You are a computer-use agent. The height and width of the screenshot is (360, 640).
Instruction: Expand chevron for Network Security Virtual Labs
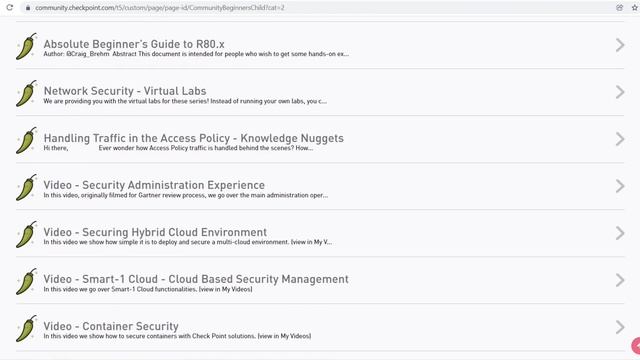click(620, 92)
